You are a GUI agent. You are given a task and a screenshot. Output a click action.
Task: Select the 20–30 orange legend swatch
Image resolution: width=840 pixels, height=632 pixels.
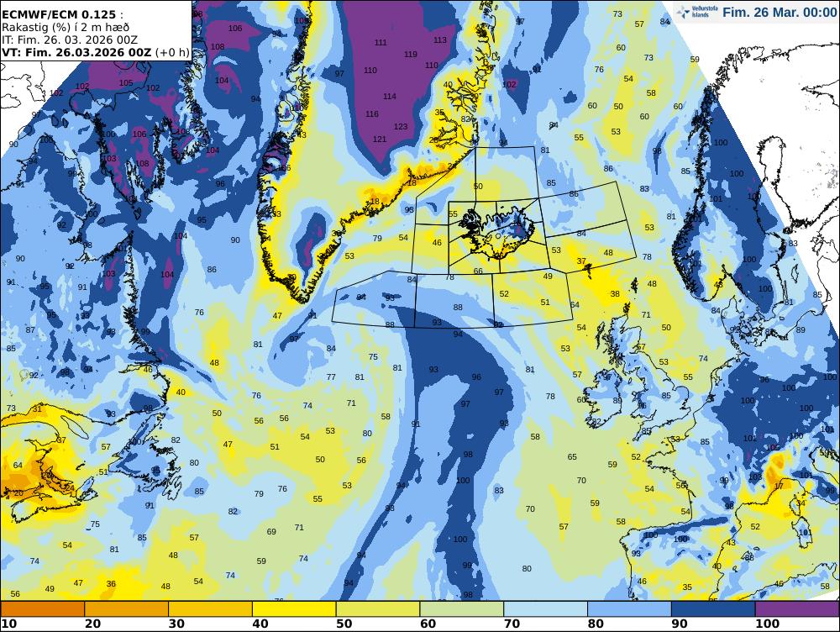tap(127, 609)
